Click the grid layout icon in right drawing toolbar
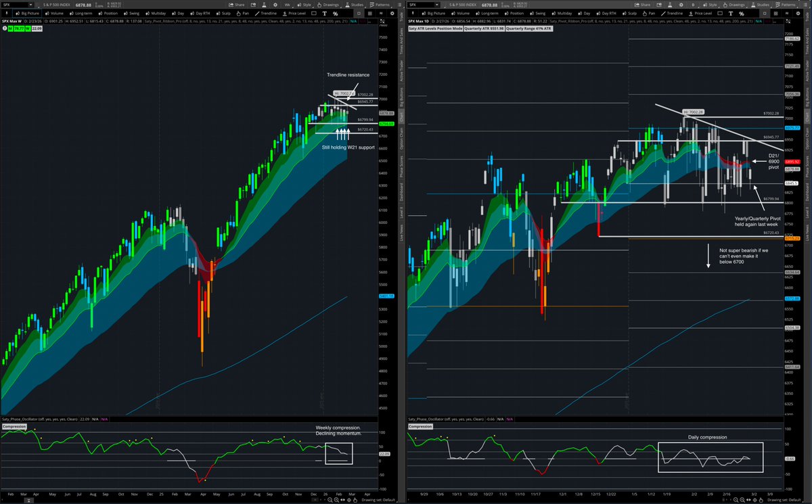 [x=776, y=14]
